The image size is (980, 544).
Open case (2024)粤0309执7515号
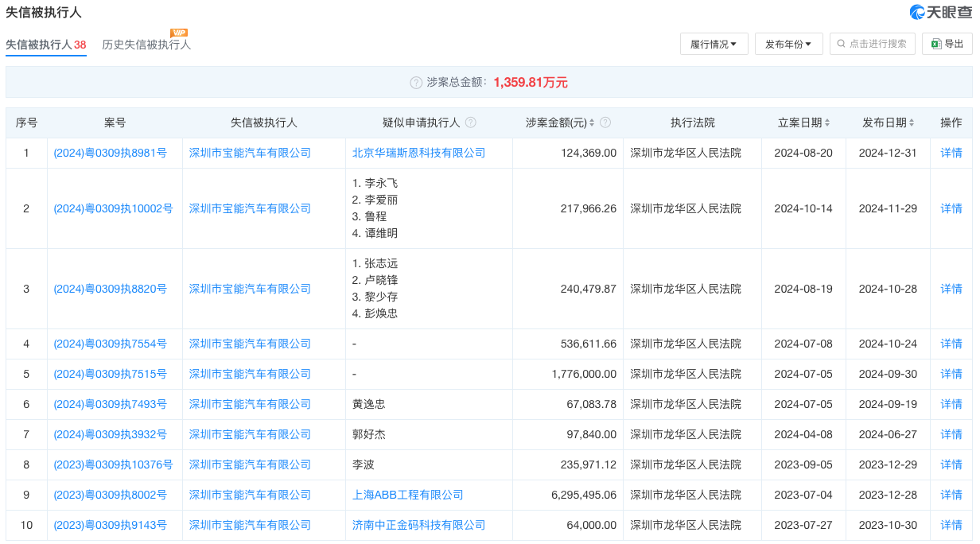click(x=111, y=374)
